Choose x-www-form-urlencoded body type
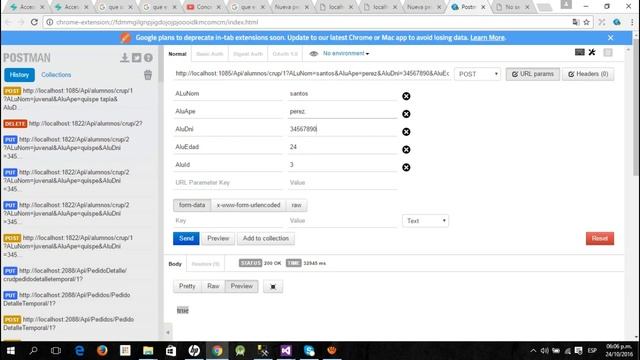Screen dimensions: 640x360 pyautogui.click(x=248, y=205)
